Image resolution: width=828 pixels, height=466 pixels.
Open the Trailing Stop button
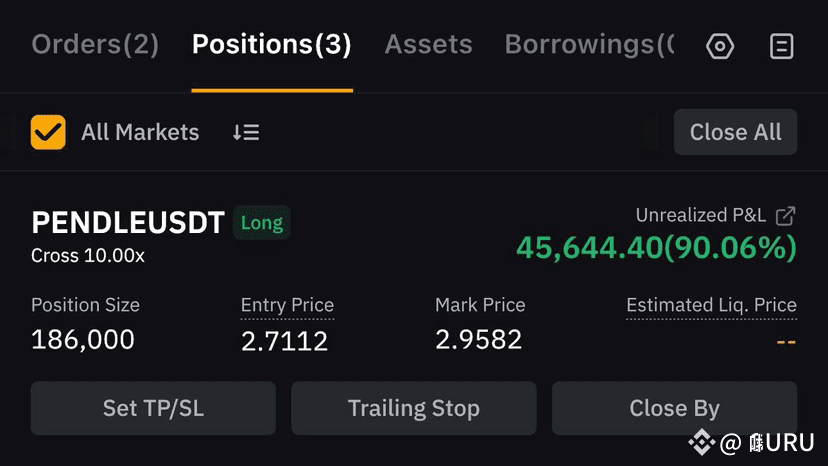tap(413, 408)
